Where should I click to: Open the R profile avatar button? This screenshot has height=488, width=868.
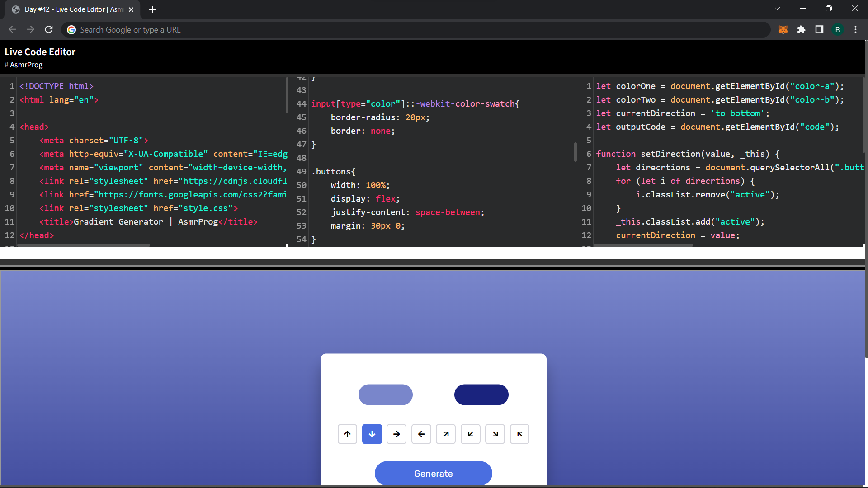(x=838, y=29)
